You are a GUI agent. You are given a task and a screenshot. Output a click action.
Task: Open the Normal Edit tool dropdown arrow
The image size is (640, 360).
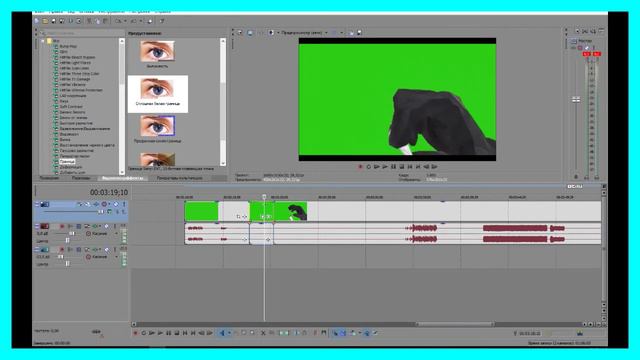(x=229, y=333)
